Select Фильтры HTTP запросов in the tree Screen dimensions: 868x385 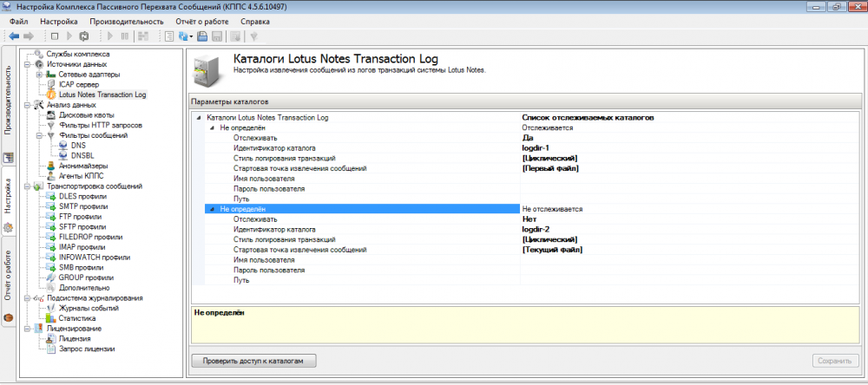tap(100, 125)
